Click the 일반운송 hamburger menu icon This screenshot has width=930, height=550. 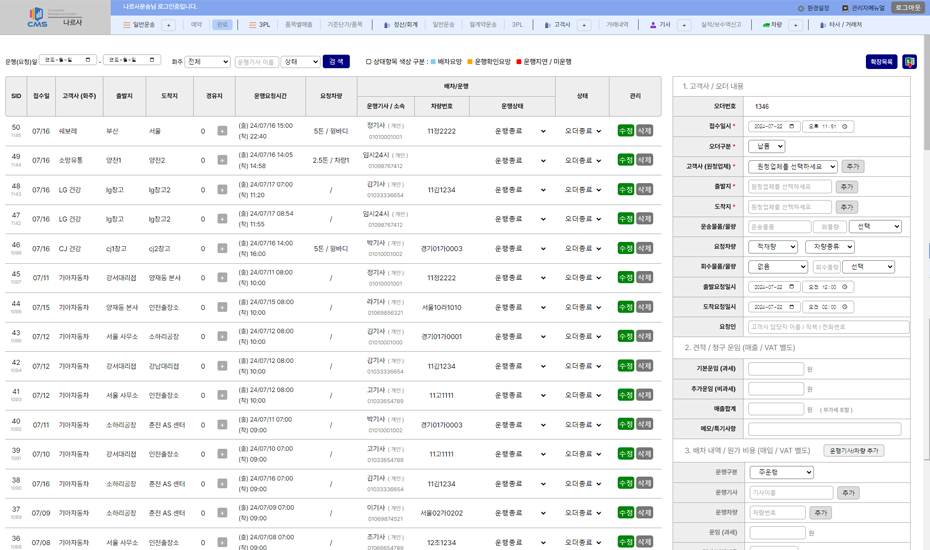click(126, 25)
